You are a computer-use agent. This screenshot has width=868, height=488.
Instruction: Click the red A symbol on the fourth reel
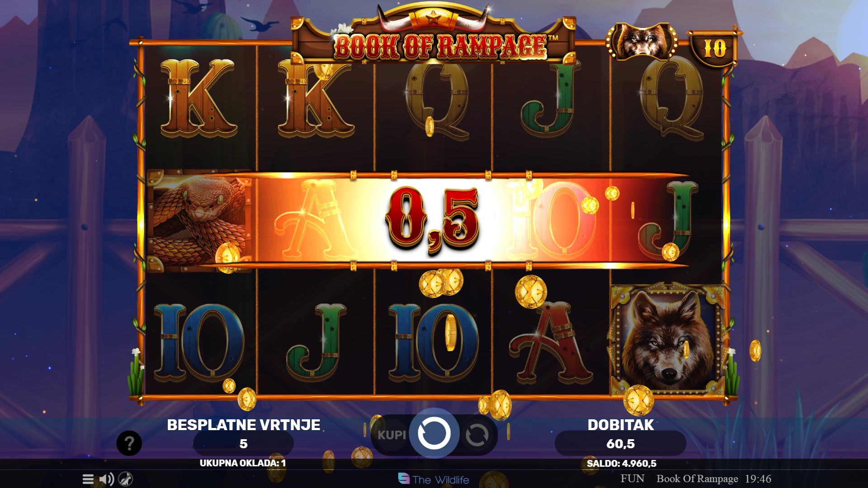pyautogui.click(x=550, y=343)
